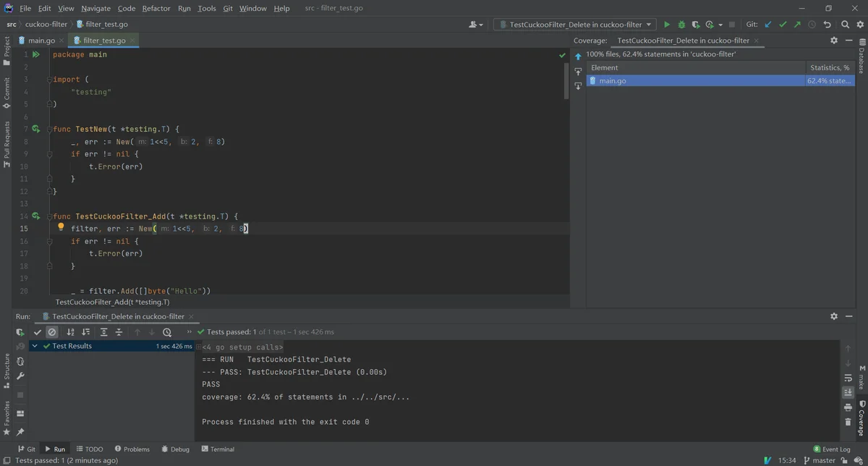868x466 pixels.
Task: Open the Project side tool window
Action: 7,51
